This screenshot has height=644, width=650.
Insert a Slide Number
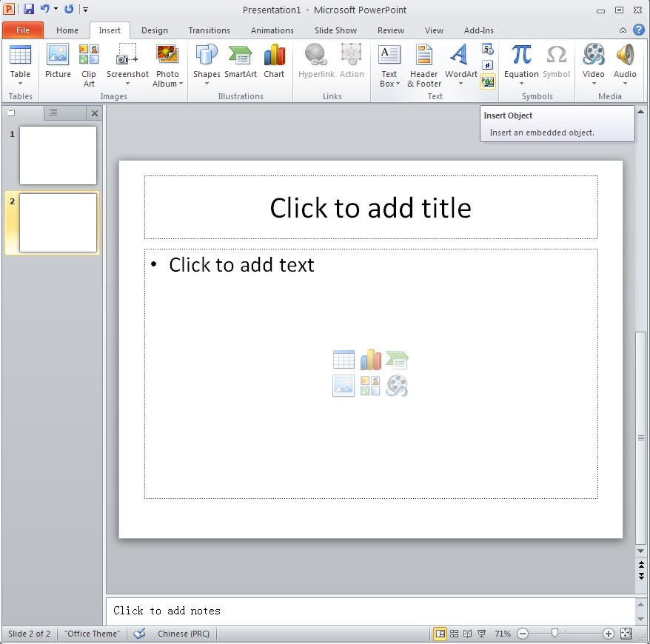coord(486,65)
